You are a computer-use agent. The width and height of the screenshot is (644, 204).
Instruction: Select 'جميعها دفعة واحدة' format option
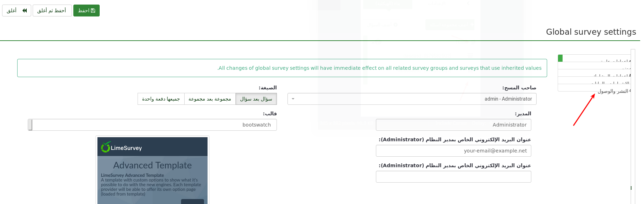pyautogui.click(x=161, y=99)
